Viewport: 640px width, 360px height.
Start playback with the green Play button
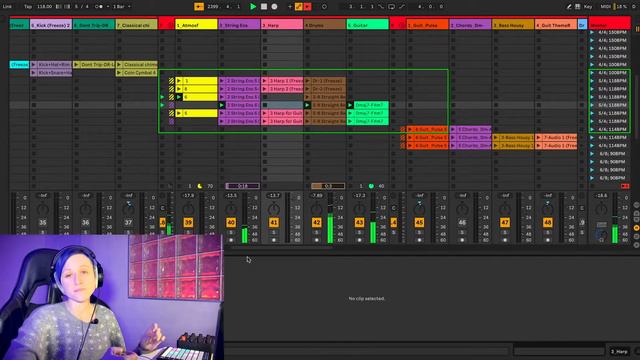253,7
